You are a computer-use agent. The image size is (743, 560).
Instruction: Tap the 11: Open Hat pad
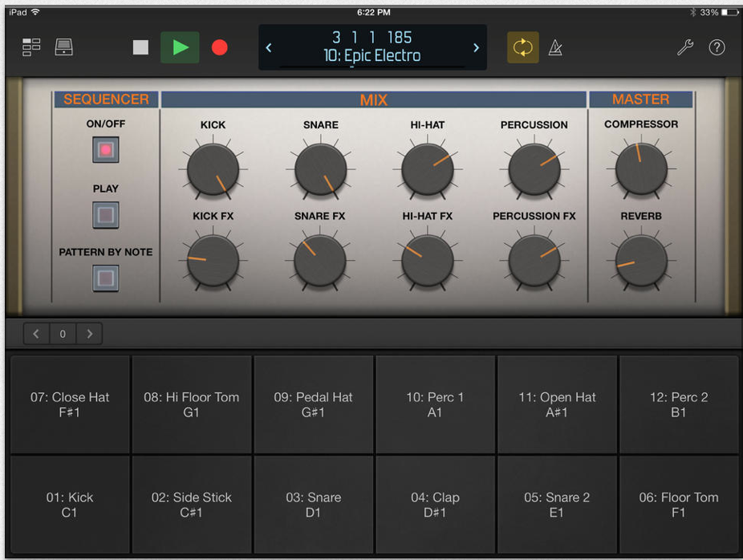(557, 404)
